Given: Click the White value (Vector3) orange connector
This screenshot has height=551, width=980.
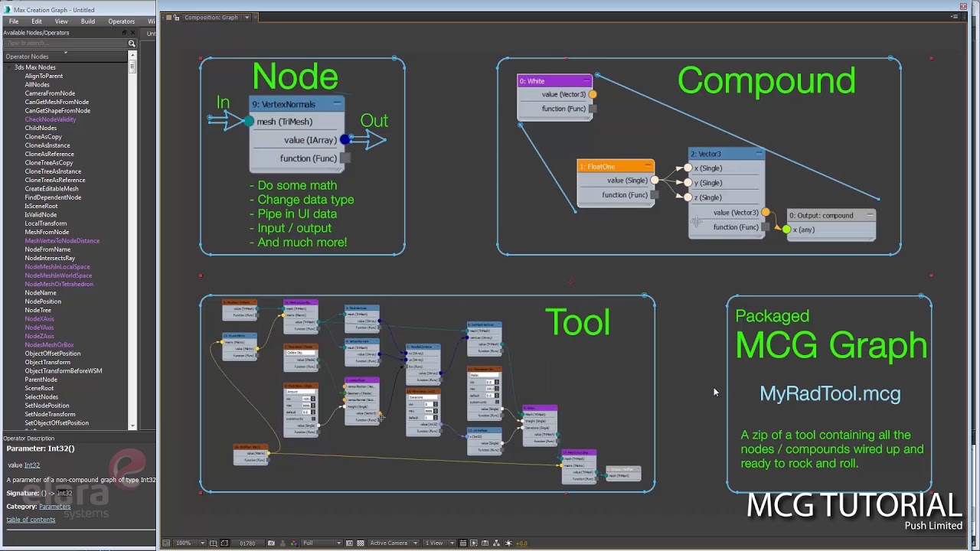Looking at the screenshot, I should click(593, 94).
